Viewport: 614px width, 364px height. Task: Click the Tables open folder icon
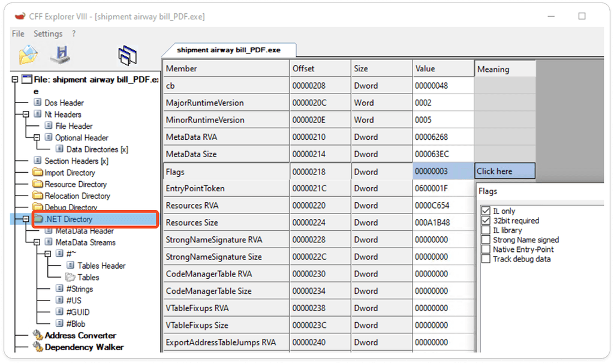click(x=71, y=277)
